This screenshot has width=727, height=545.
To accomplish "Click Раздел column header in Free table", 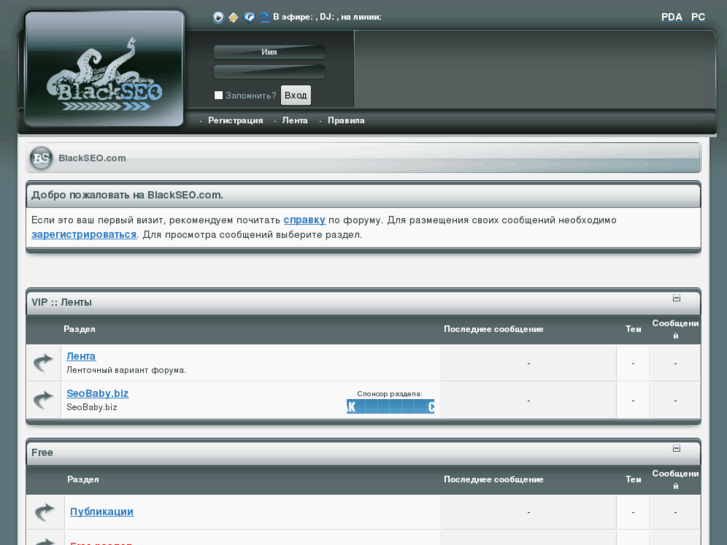I will coord(83,480).
